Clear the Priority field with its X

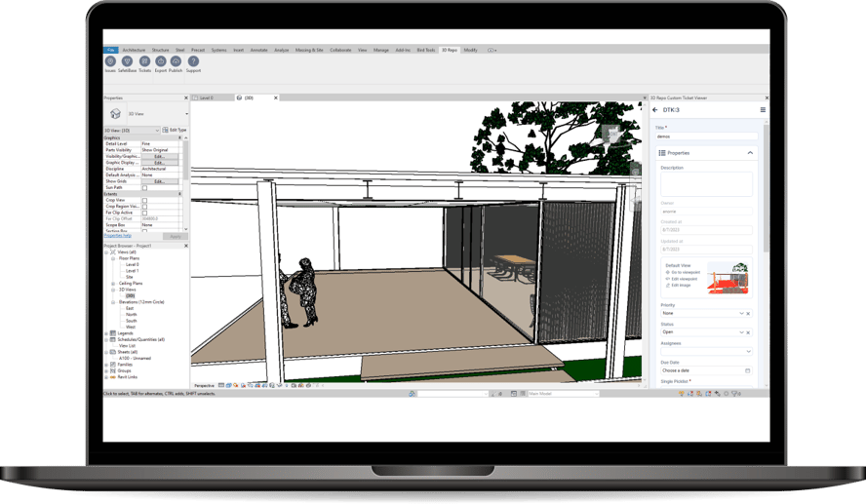tap(748, 314)
